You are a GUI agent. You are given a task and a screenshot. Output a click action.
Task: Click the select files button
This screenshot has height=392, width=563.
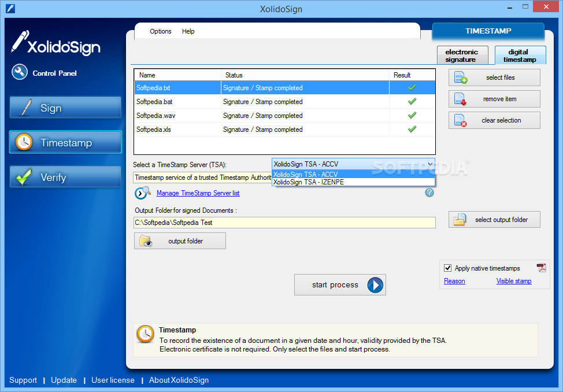494,77
